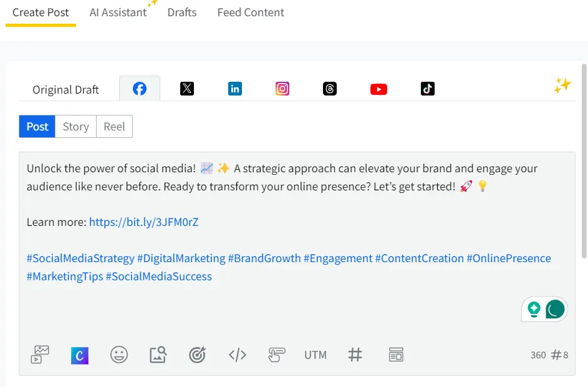Viewport: 588px width, 387px height.
Task: Switch the post type to Reel
Action: [114, 126]
